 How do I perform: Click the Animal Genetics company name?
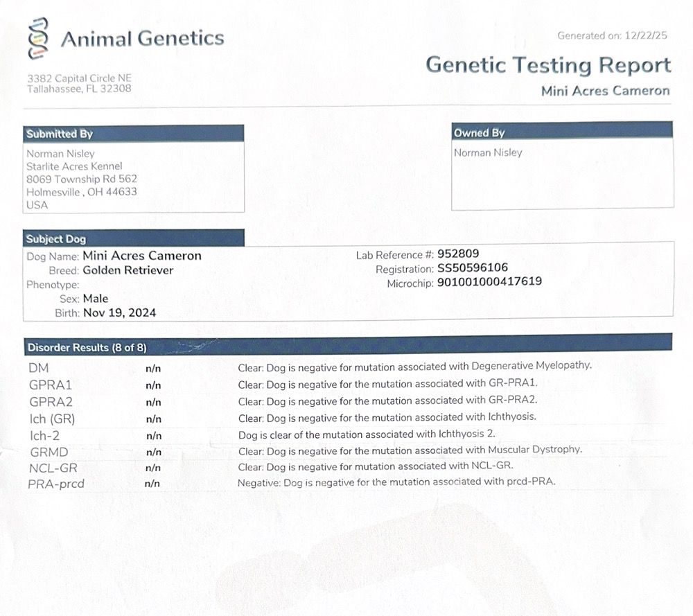pyautogui.click(x=142, y=38)
